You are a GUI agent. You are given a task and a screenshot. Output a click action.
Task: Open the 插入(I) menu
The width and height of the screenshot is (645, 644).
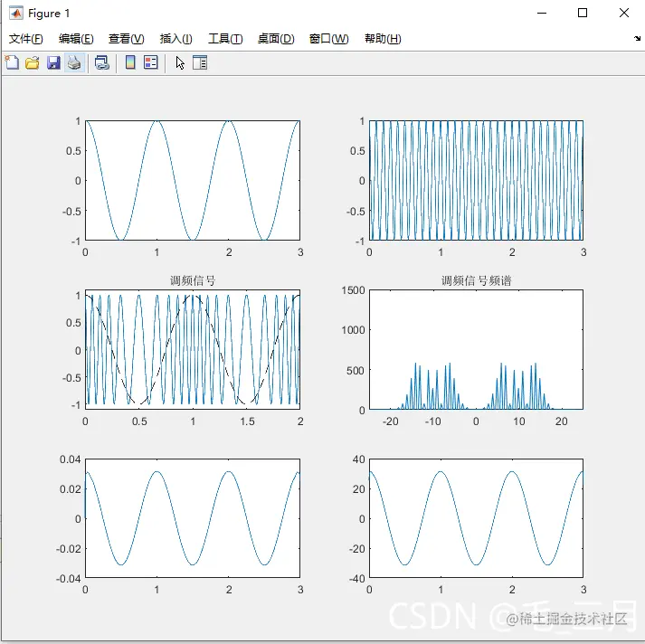(176, 39)
